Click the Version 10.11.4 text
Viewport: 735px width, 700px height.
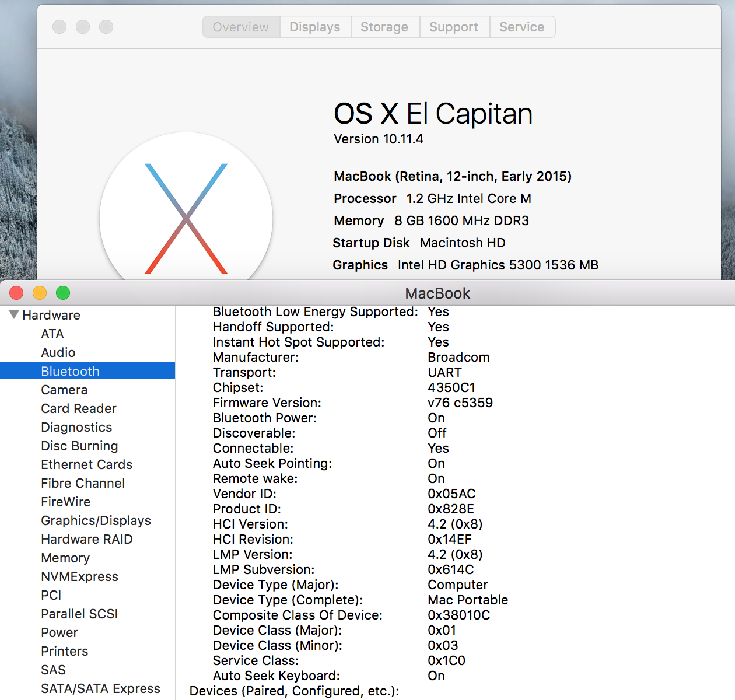(x=379, y=139)
